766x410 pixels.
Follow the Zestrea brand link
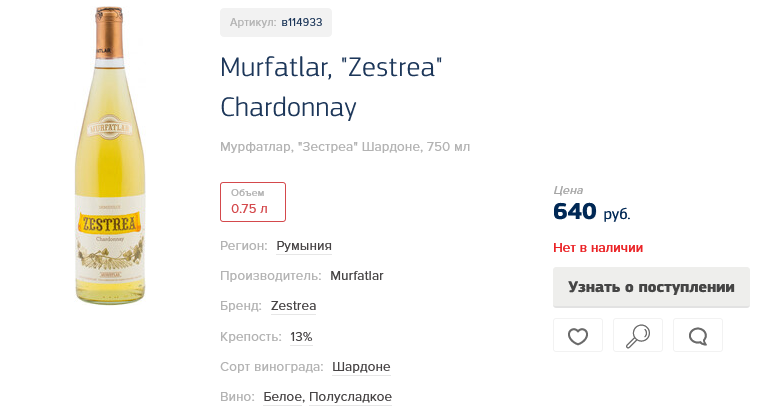tap(293, 306)
